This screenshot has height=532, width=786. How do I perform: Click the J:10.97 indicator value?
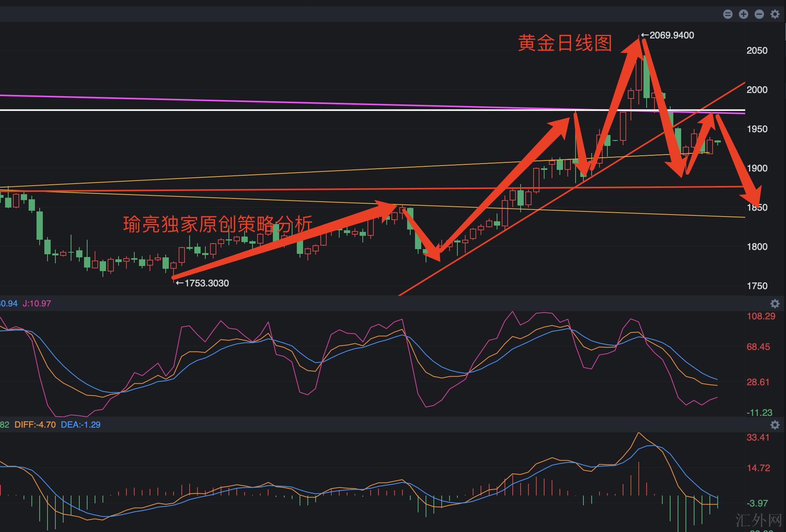[37, 304]
